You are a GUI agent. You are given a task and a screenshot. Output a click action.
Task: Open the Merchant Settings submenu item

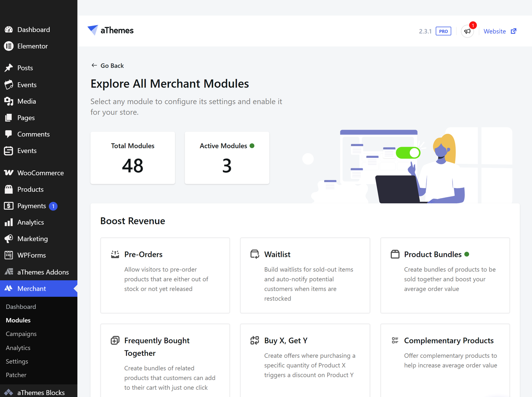tap(17, 362)
